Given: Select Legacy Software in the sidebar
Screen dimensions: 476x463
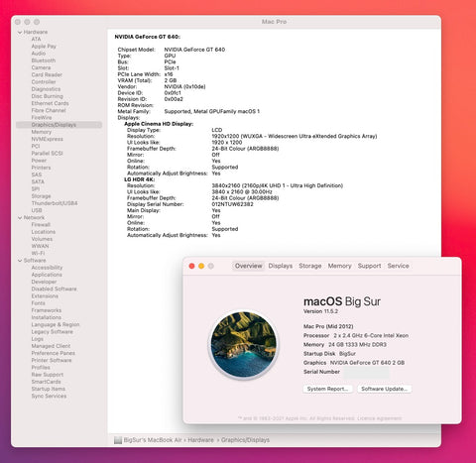Looking at the screenshot, I should click(52, 332).
